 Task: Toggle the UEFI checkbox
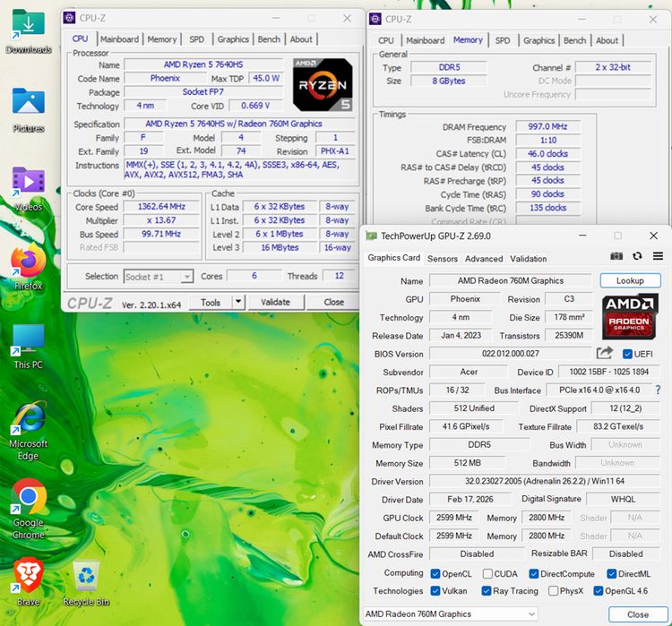627,354
